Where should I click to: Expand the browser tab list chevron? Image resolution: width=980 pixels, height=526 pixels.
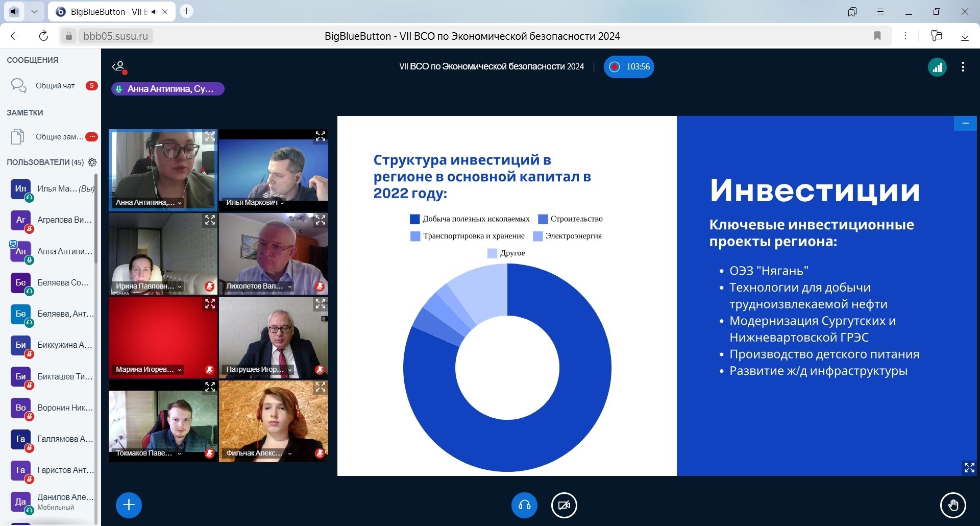point(34,11)
